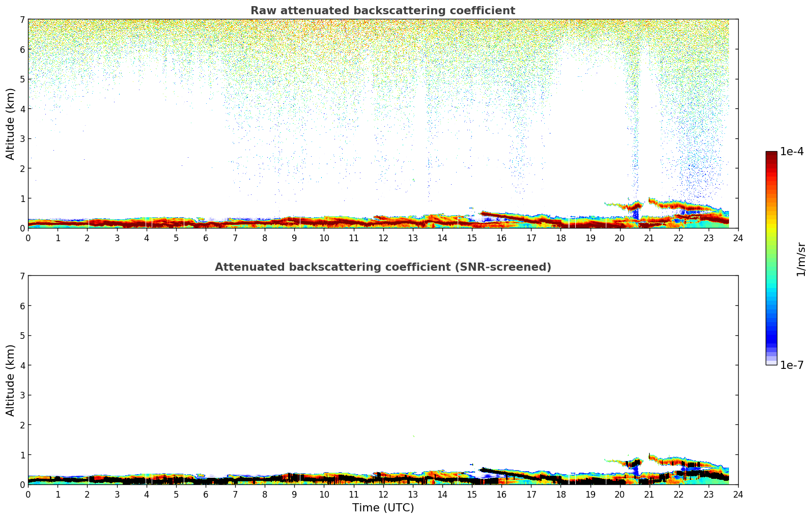Click the "Raw attenuated backscattering coefficient" title
The image size is (812, 519).
tap(382, 11)
